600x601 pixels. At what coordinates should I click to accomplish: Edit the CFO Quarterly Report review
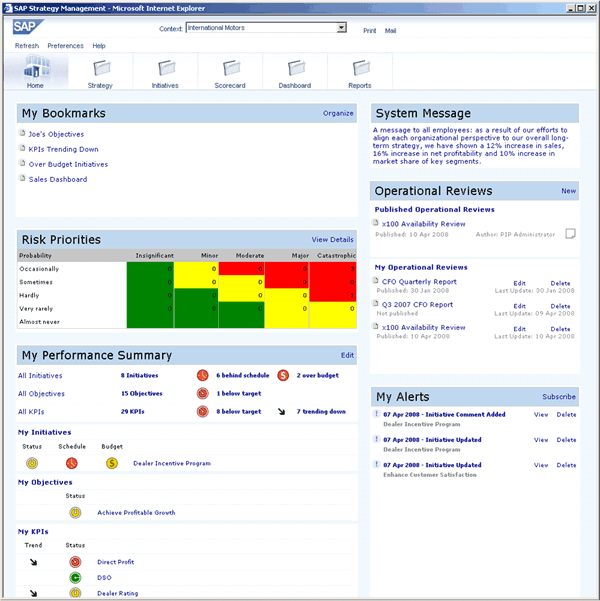(519, 283)
